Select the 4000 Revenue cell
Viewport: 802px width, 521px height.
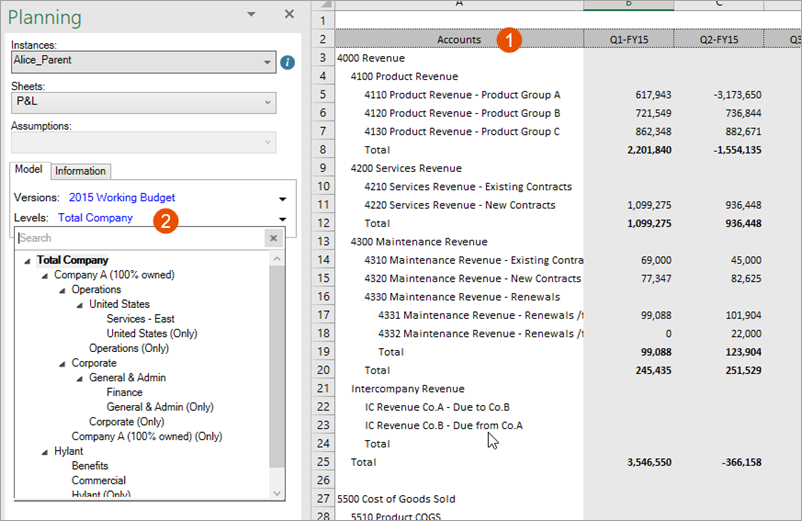[459, 58]
